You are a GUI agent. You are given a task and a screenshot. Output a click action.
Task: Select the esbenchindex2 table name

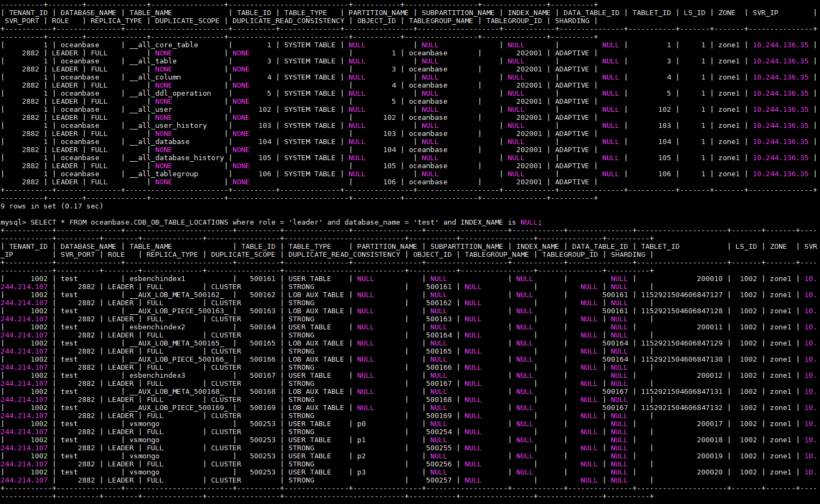click(x=157, y=327)
